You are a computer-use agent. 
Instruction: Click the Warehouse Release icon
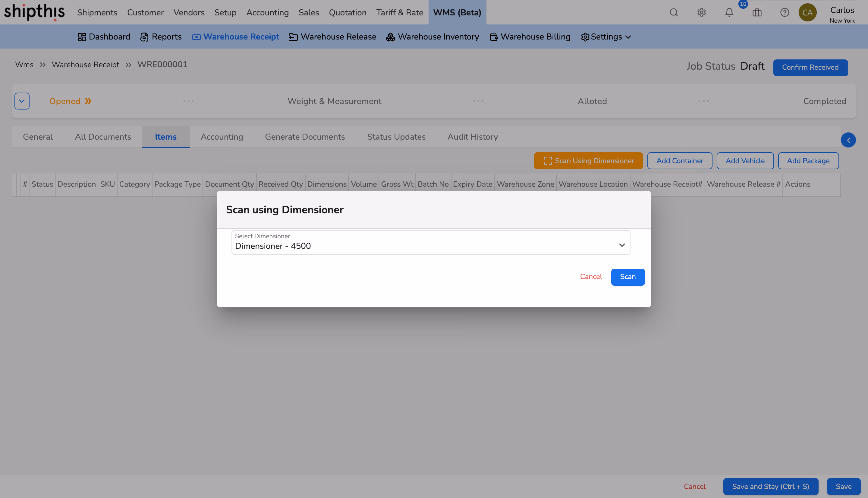(x=293, y=37)
